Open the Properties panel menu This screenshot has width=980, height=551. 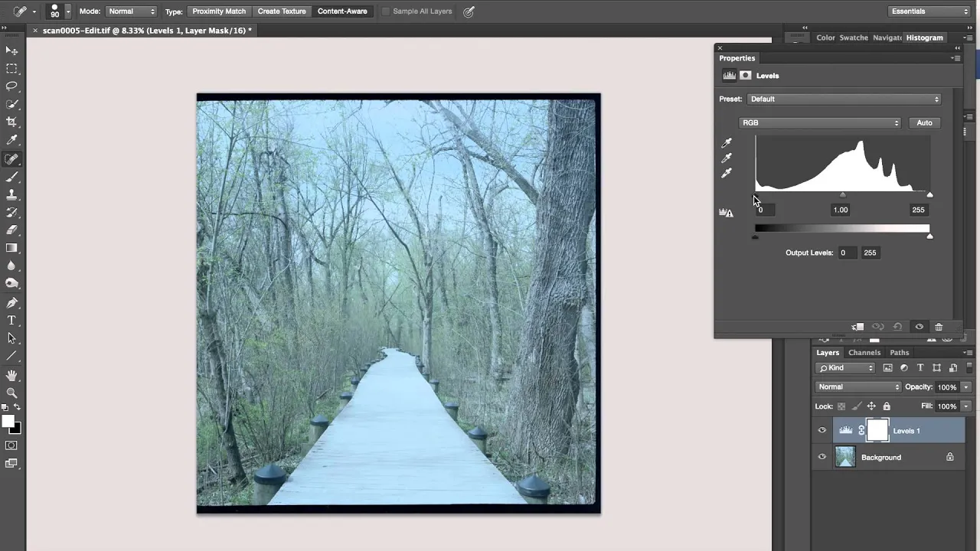[955, 58]
